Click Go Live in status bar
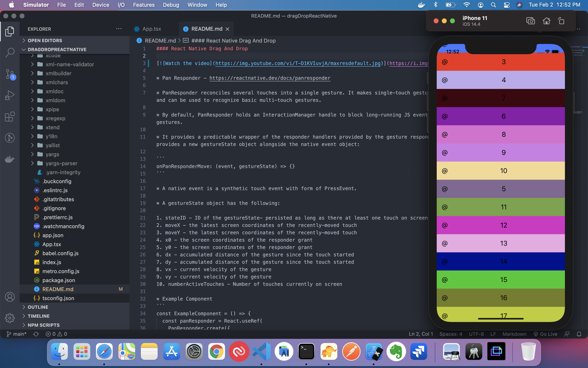The height and width of the screenshot is (368, 588). click(546, 334)
